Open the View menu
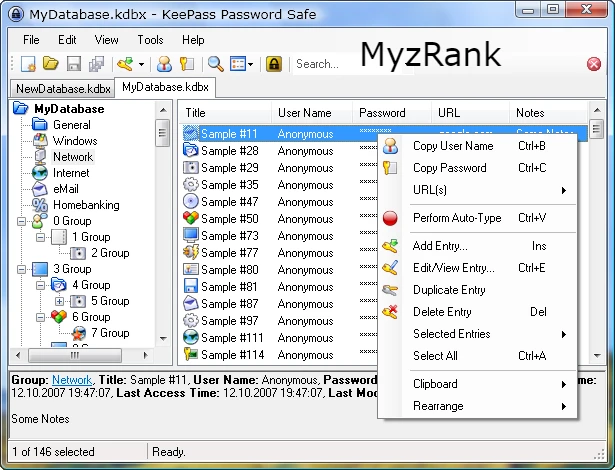 click(106, 40)
